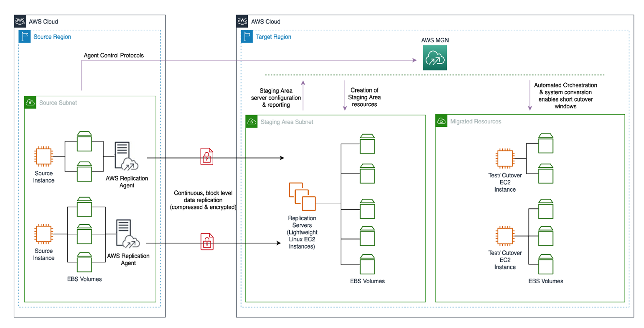Select the Continuous block level data replication text
The width and height of the screenshot is (644, 328).
[x=204, y=200]
